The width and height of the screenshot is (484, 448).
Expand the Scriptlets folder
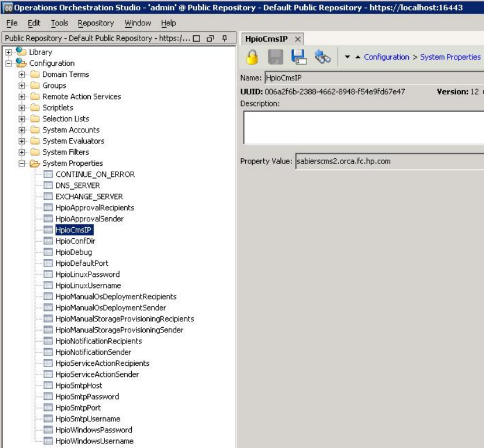pyautogui.click(x=22, y=108)
